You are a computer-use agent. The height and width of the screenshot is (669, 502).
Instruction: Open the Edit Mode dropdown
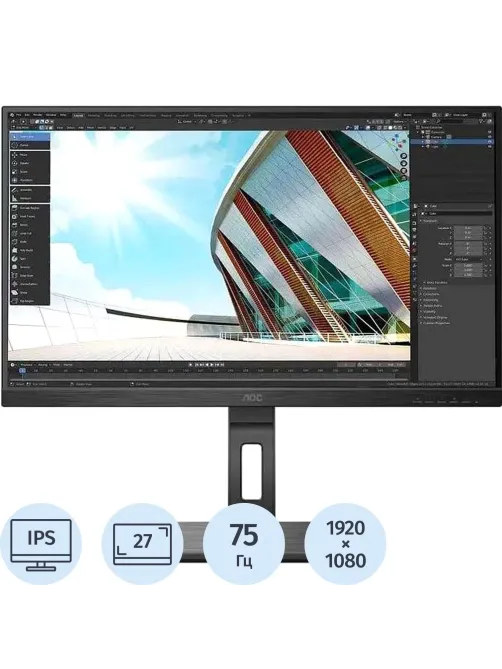point(24,128)
